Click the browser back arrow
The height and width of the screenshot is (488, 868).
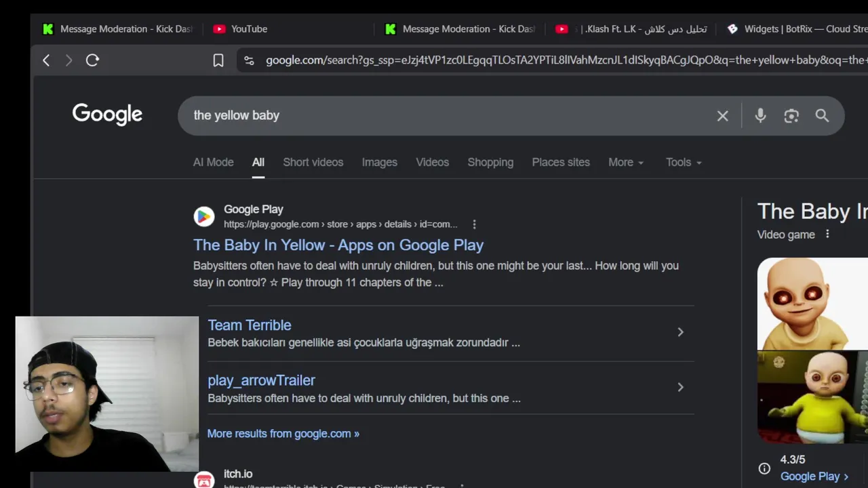pyautogui.click(x=46, y=60)
